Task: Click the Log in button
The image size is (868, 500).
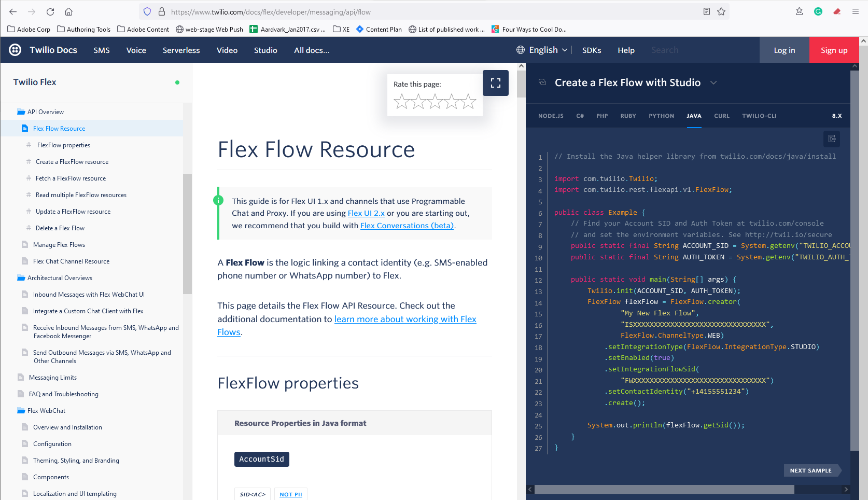Action: [785, 50]
